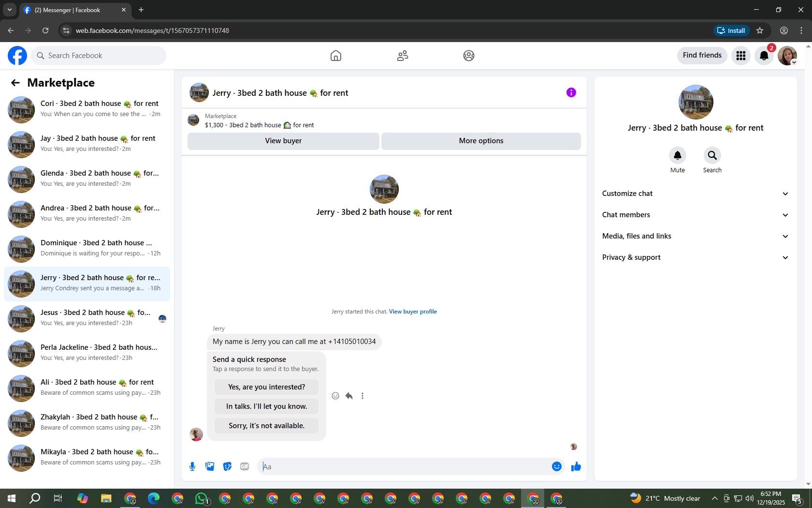Open Glenda's house for rent conversation
The height and width of the screenshot is (508, 812).
tap(87, 179)
